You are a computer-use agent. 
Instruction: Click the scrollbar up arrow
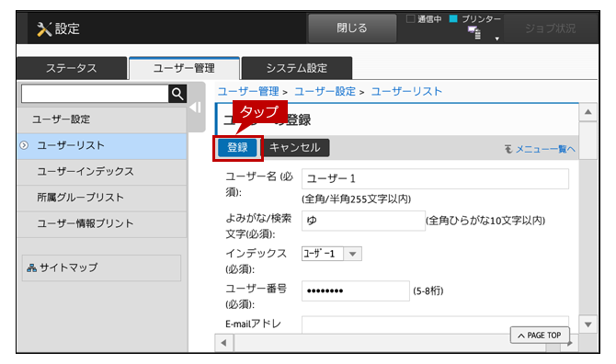(588, 112)
